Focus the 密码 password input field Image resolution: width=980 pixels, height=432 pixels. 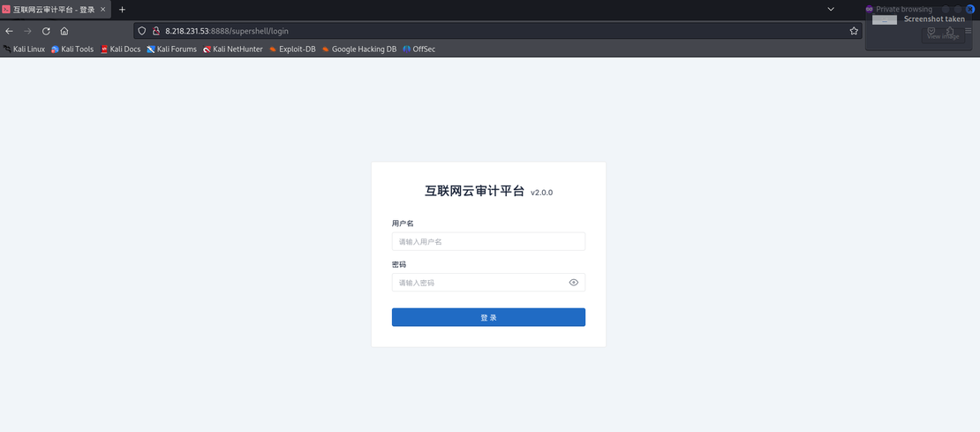pyautogui.click(x=477, y=283)
